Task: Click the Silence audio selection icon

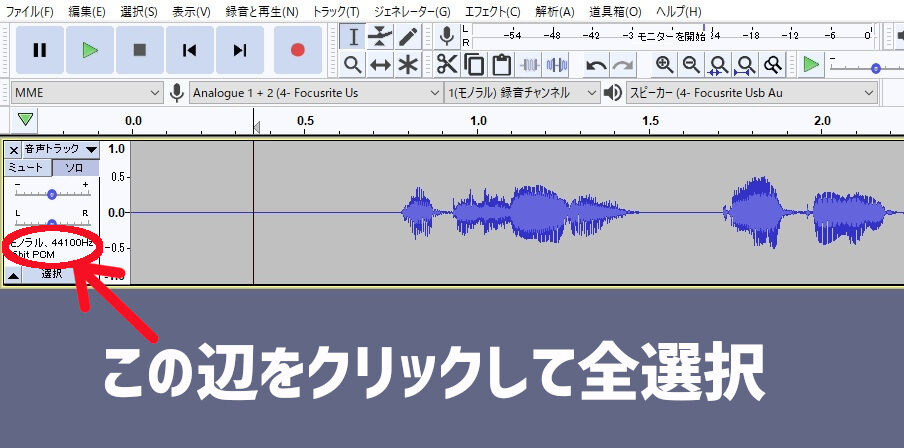Action: (557, 64)
